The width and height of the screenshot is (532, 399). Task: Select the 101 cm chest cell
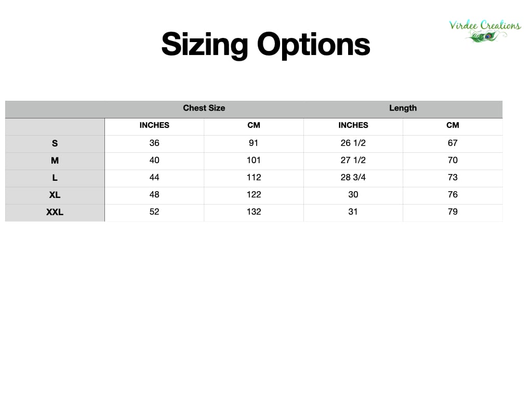(x=254, y=160)
